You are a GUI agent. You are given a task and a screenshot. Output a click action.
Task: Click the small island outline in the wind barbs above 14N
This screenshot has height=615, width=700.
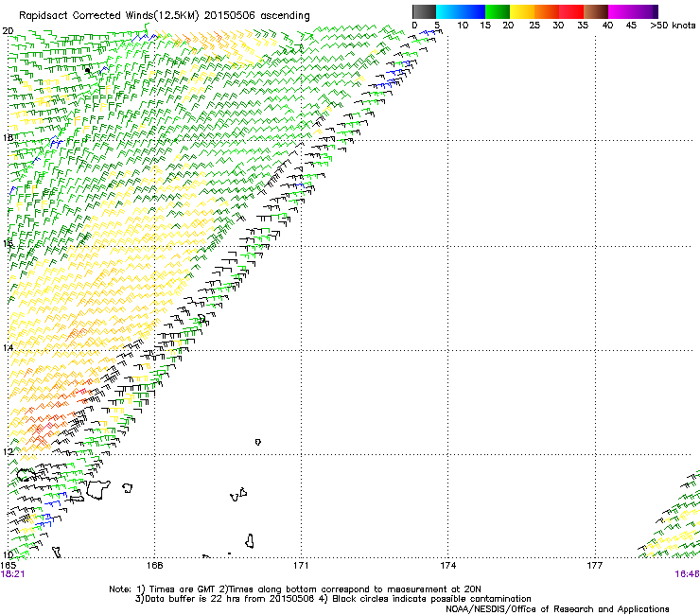click(x=201, y=319)
